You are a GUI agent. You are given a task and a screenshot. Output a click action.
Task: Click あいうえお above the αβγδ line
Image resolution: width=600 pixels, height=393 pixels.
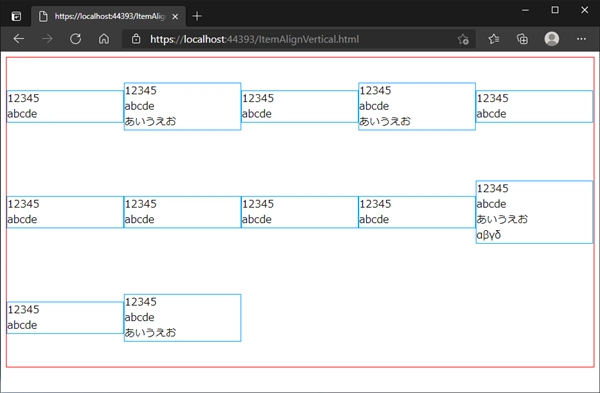tap(502, 219)
